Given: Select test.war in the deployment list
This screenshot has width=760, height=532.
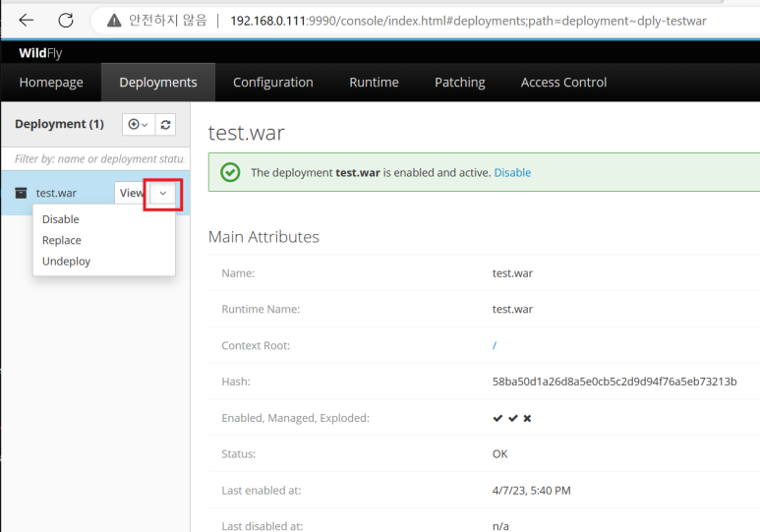Looking at the screenshot, I should (56, 193).
